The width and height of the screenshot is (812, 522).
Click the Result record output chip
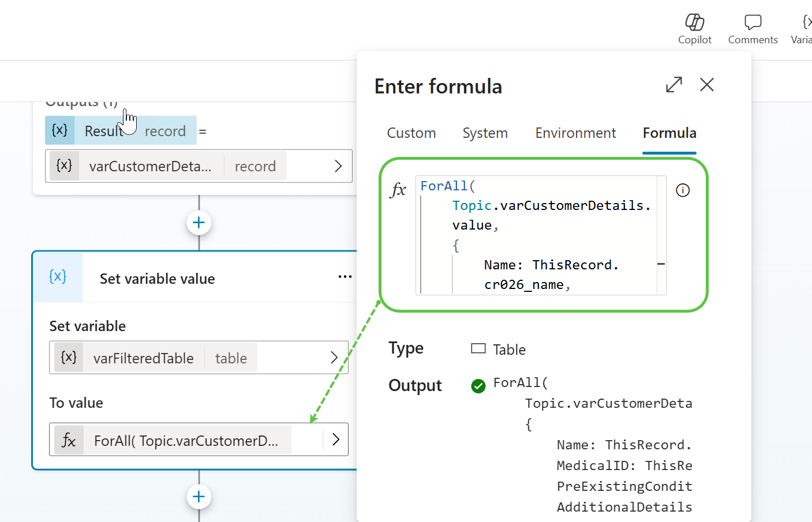pyautogui.click(x=121, y=131)
